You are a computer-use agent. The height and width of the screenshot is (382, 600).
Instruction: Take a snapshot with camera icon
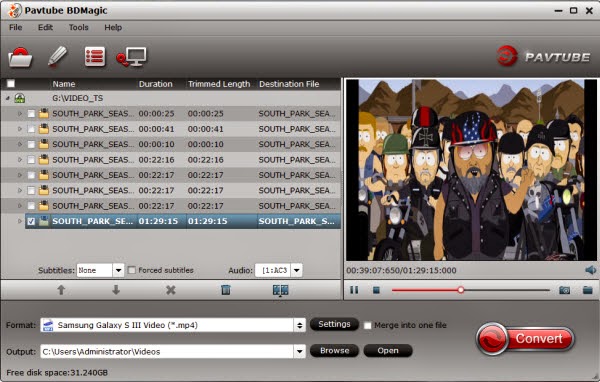(564, 290)
